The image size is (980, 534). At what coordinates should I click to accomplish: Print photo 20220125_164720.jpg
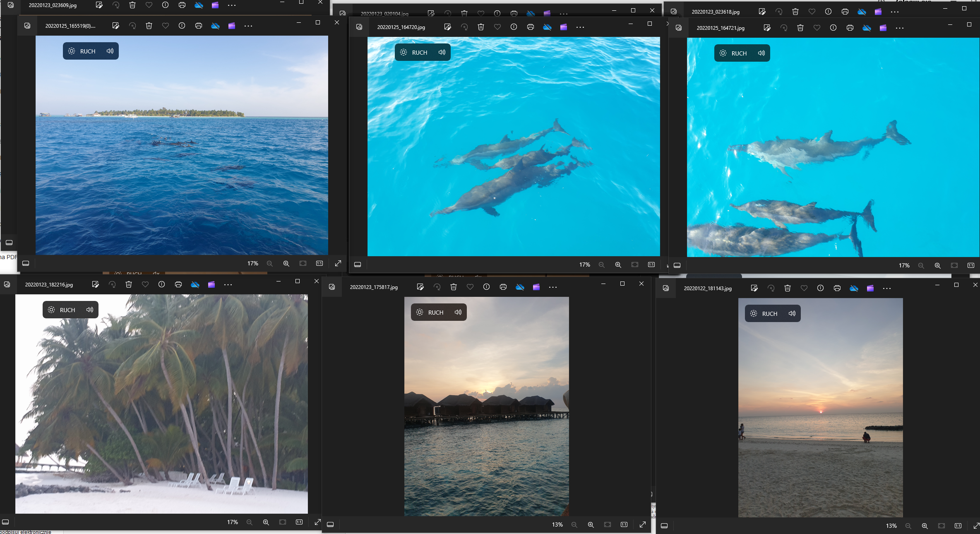click(531, 27)
